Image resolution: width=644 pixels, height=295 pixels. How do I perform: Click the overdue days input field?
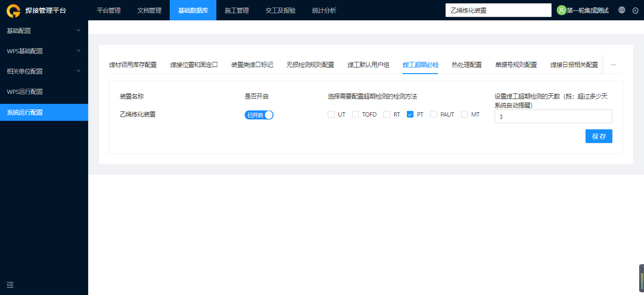click(553, 117)
